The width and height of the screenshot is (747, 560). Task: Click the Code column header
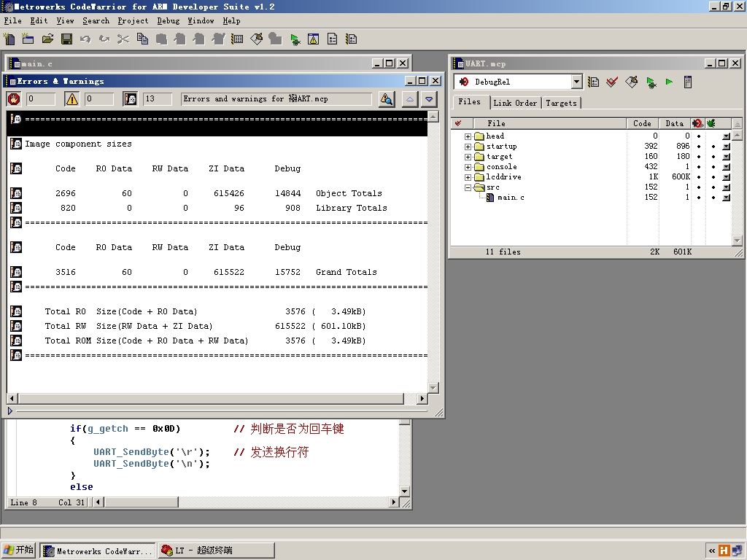tap(642, 123)
